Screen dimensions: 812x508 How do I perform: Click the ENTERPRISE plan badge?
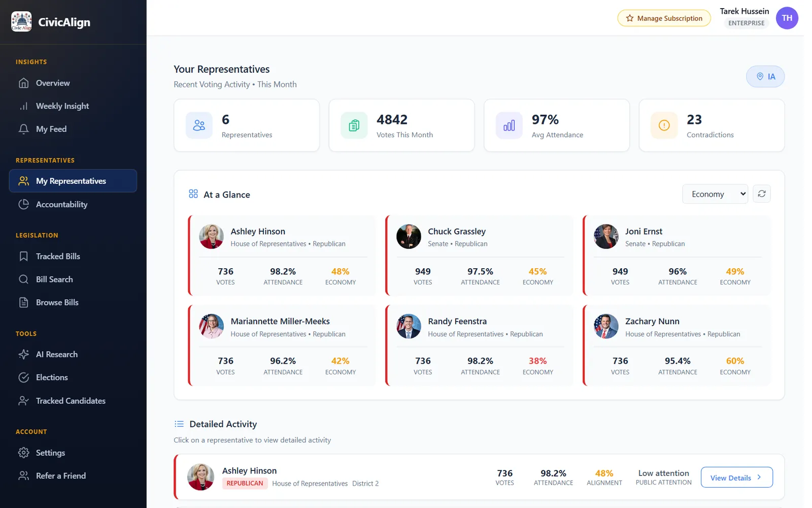click(746, 23)
